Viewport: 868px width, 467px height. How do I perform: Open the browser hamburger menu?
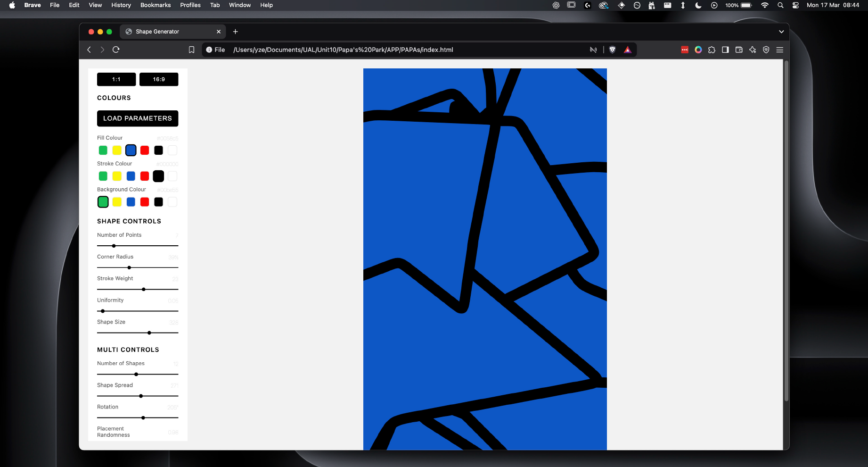click(780, 50)
